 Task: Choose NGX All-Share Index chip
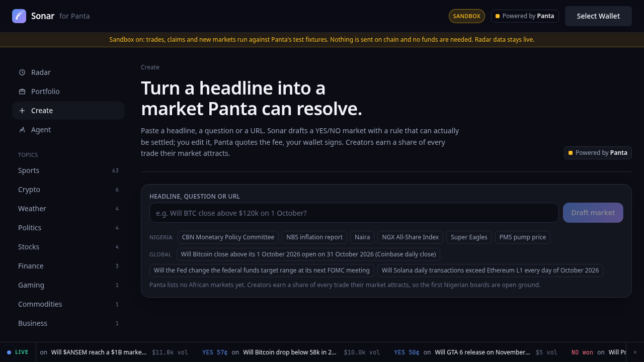coord(410,237)
